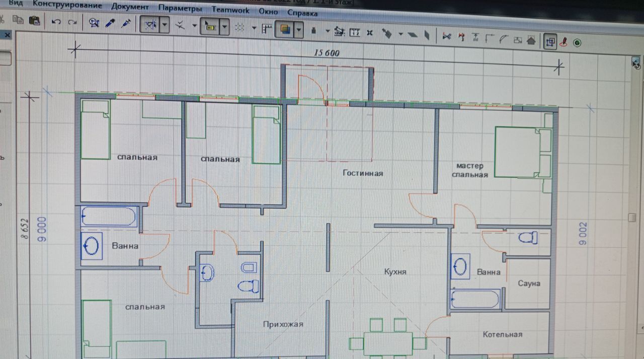Viewport: 644px width, 359px height.
Task: Toggle the trace reference overlay button
Action: tap(285, 30)
